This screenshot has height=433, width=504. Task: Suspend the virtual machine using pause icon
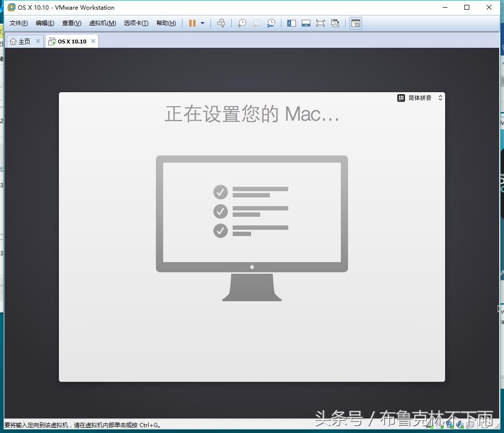pos(192,23)
